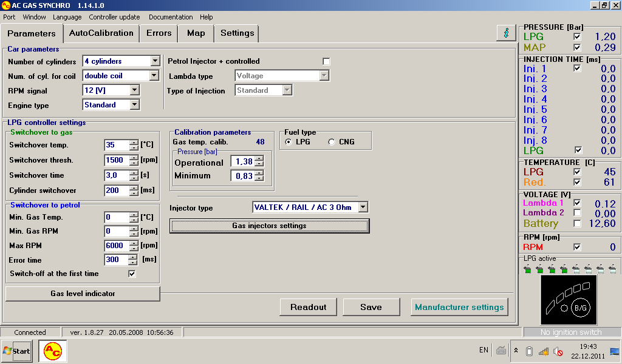Show hidden system tray icons

(x=516, y=351)
